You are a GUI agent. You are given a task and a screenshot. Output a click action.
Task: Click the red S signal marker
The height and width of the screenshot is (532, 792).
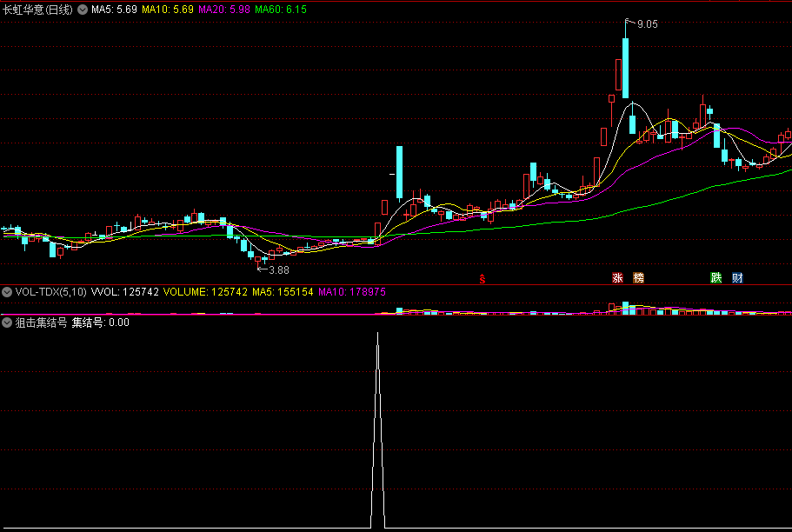click(483, 278)
